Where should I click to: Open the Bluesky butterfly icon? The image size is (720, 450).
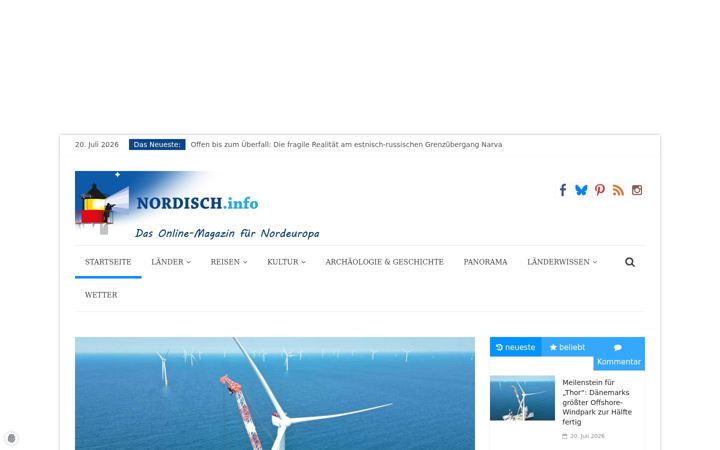[x=581, y=190]
